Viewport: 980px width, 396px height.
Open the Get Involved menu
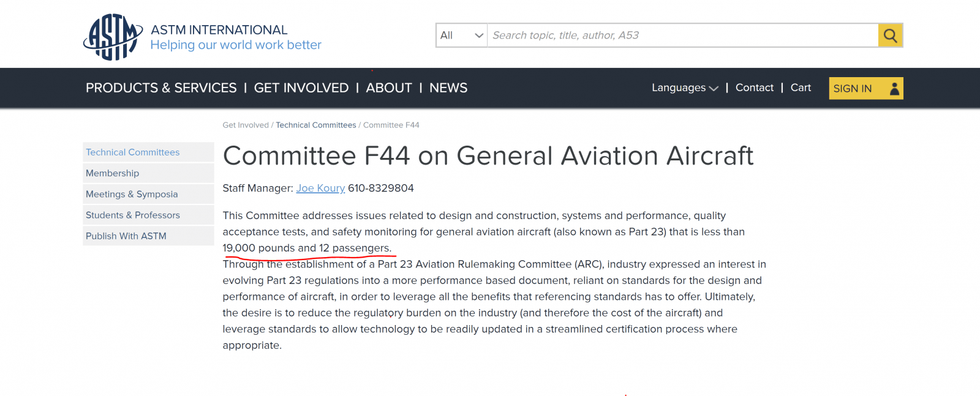click(x=301, y=88)
